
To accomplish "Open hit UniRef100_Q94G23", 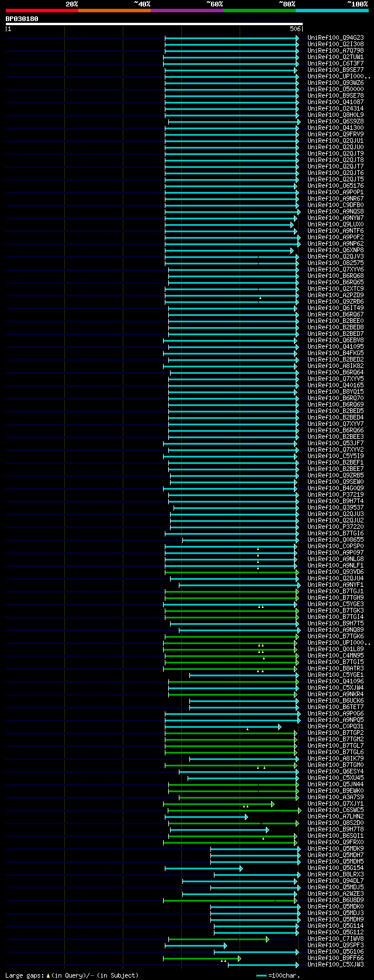I will click(335, 38).
